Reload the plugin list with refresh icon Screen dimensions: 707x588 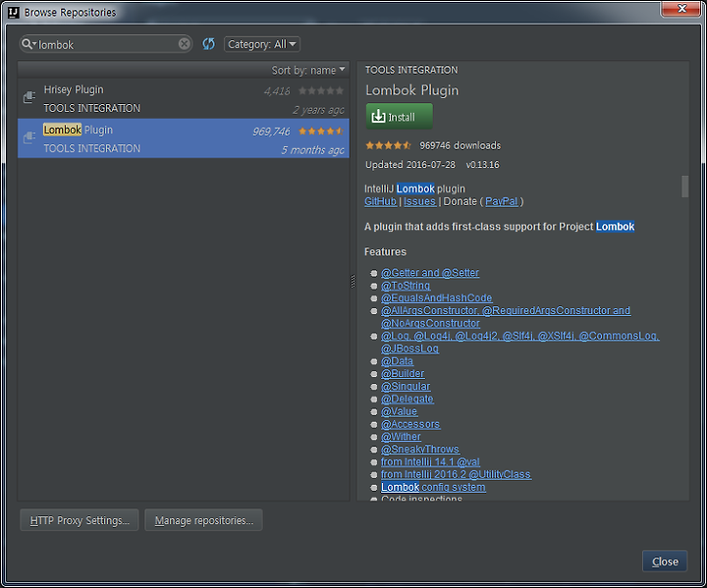208,44
